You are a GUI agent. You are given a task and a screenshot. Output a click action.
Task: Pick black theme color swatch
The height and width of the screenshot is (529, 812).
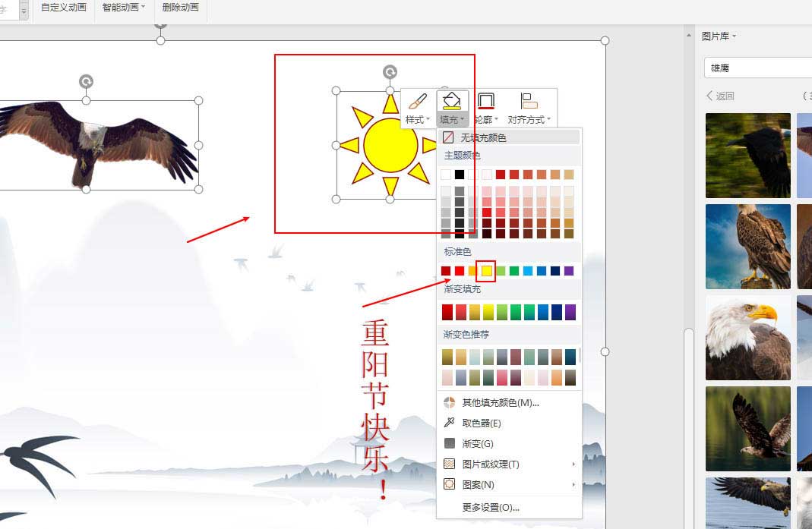point(460,175)
